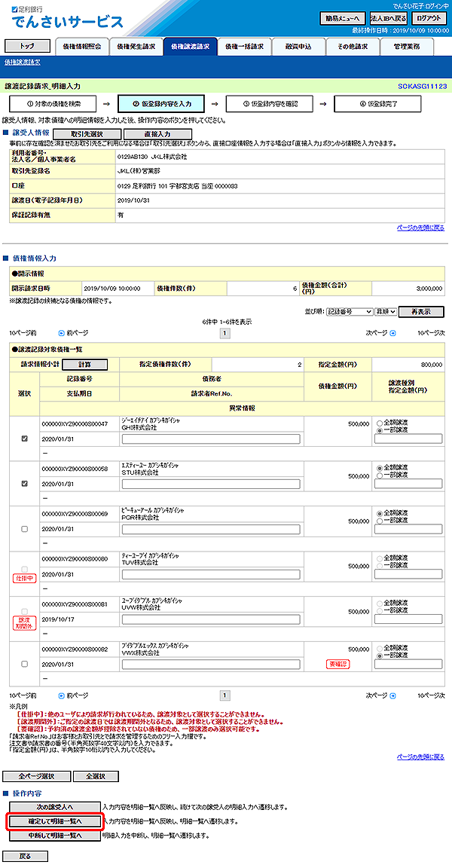Open the 管理業務 tab

tap(408, 47)
